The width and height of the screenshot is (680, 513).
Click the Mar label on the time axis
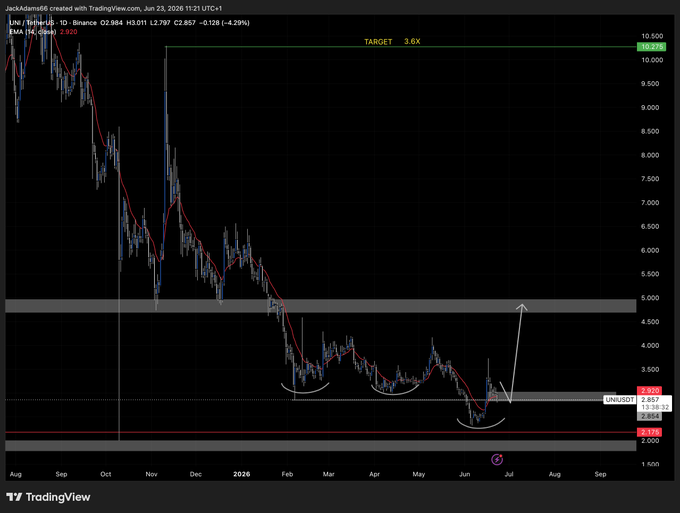point(329,474)
